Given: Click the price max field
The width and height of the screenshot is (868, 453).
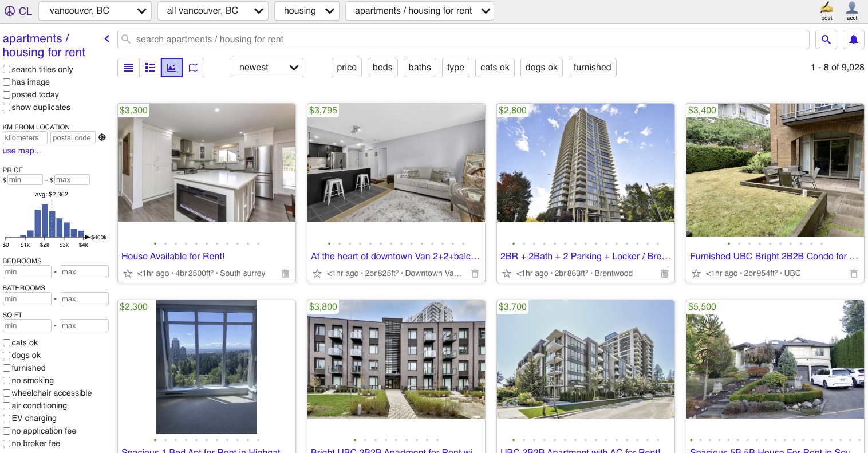Looking at the screenshot, I should point(72,180).
